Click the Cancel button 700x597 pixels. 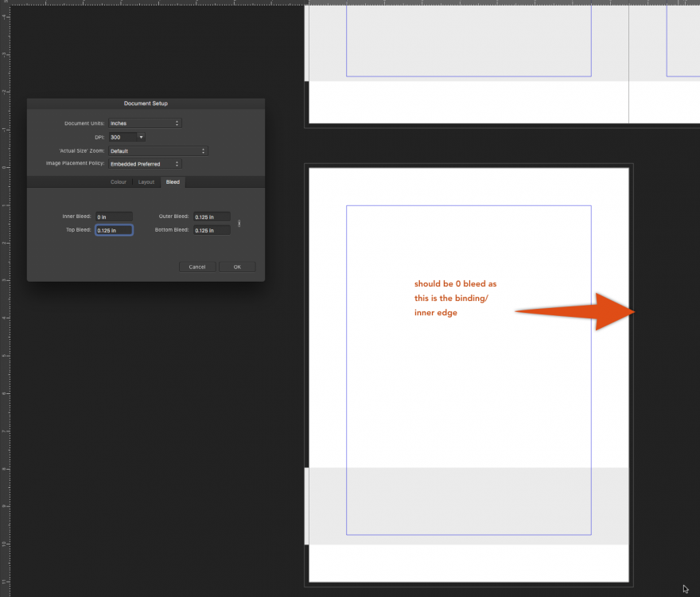tap(197, 267)
